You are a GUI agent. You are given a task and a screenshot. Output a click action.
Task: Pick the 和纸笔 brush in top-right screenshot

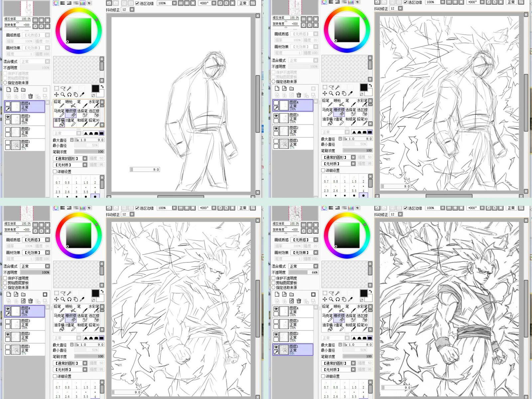tap(350, 121)
